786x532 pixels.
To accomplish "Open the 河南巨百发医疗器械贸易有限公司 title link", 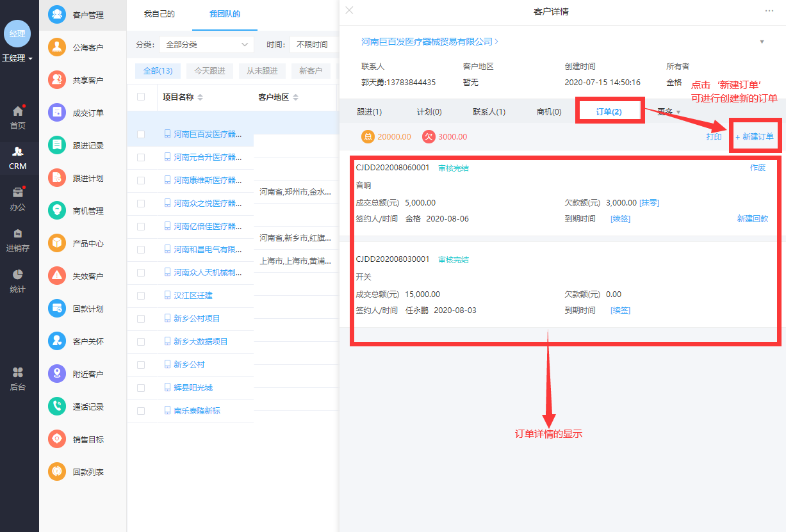I will (x=427, y=42).
